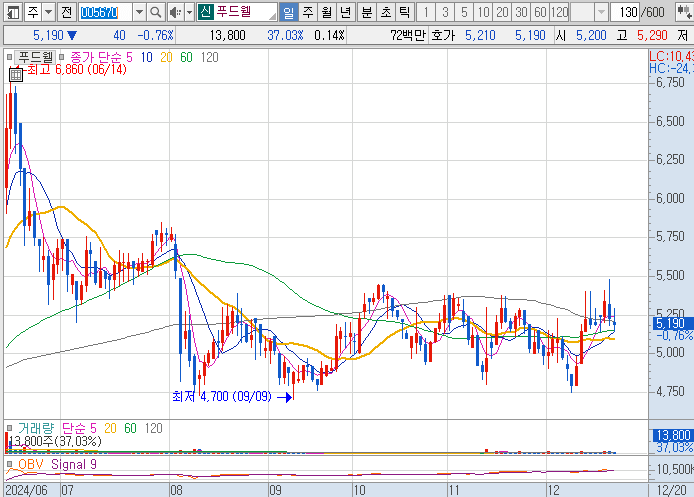
Task: Click the 37.03% volume ratio in quote bar
Action: tap(285, 35)
